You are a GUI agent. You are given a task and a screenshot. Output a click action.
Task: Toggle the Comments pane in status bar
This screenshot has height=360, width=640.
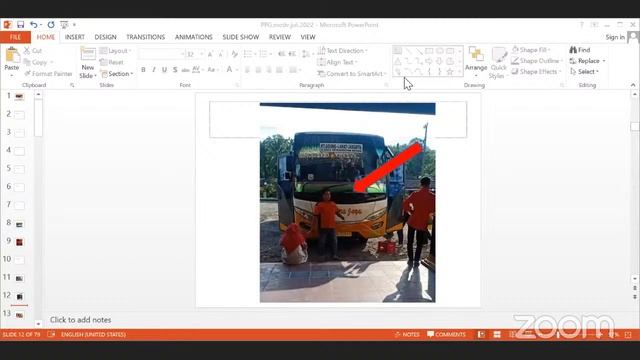point(446,334)
